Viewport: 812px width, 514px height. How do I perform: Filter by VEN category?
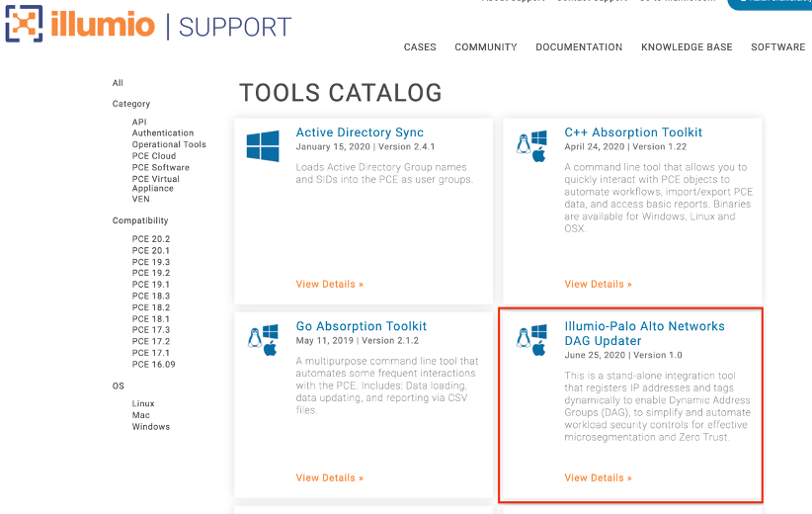click(141, 199)
